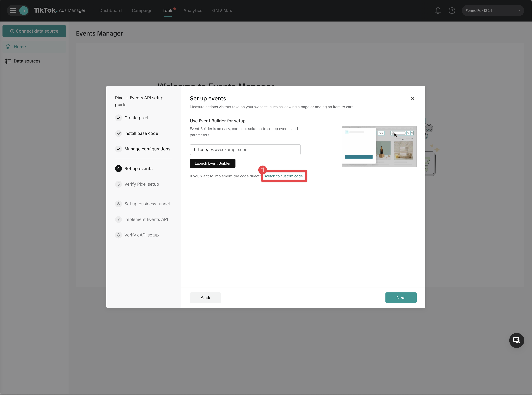Click the chat support bubble icon

(x=516, y=340)
